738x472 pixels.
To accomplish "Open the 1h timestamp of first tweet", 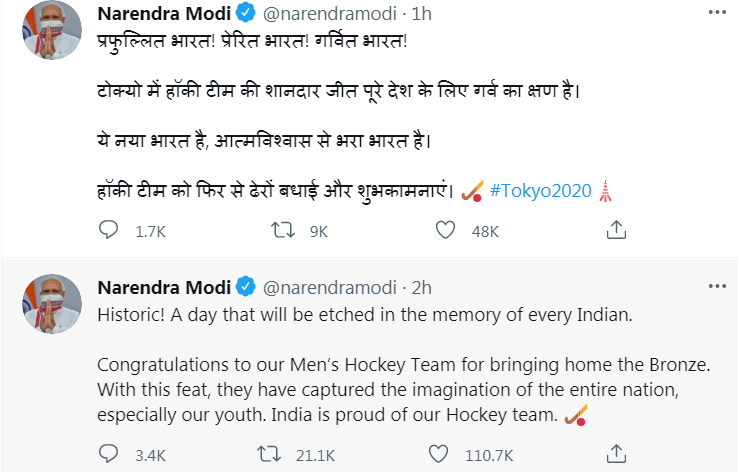I will [423, 15].
